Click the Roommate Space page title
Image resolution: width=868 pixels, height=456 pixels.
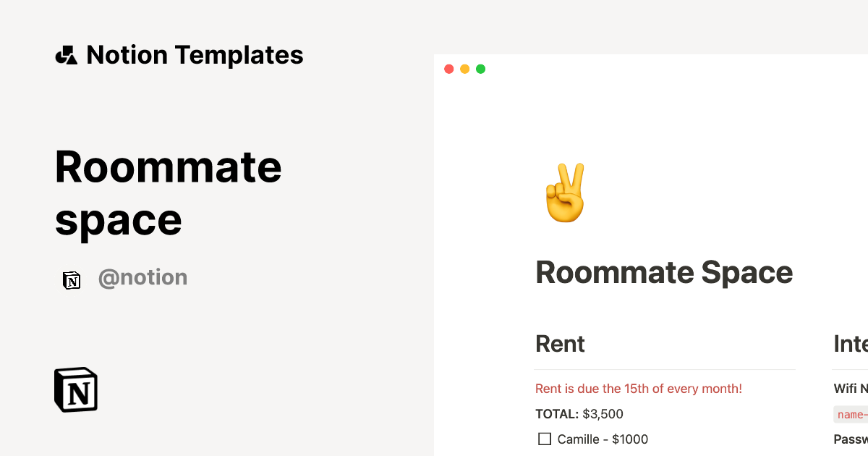coord(664,273)
